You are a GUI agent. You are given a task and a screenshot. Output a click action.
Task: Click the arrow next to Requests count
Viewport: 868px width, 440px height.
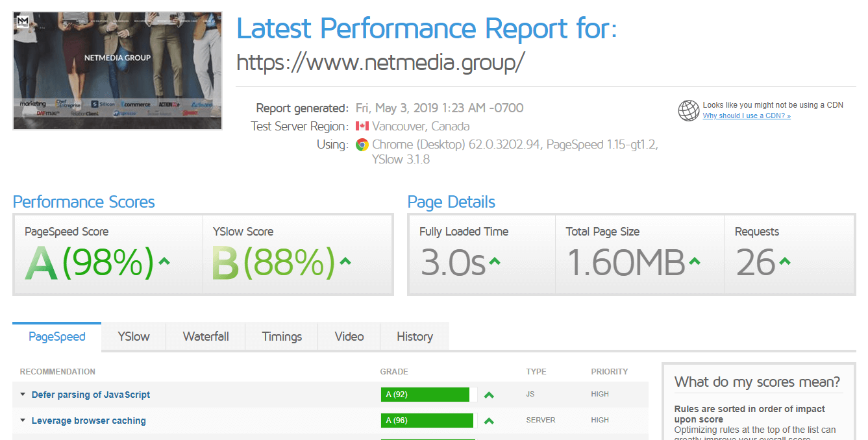784,262
